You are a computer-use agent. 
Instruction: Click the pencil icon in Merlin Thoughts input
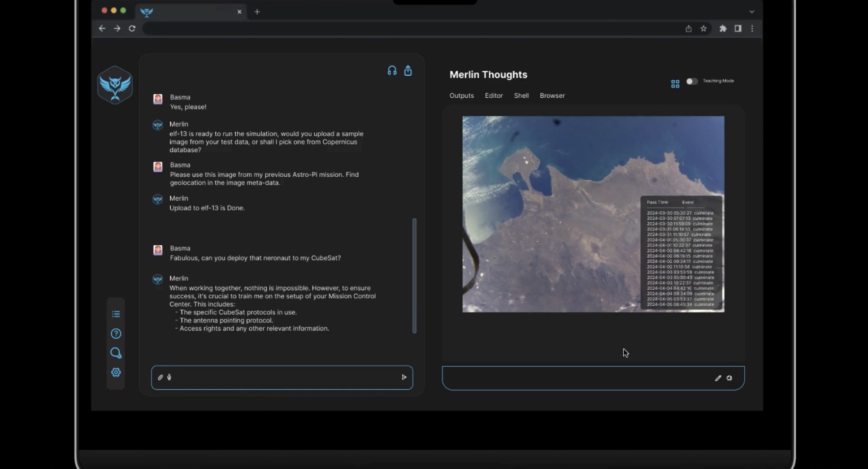718,378
